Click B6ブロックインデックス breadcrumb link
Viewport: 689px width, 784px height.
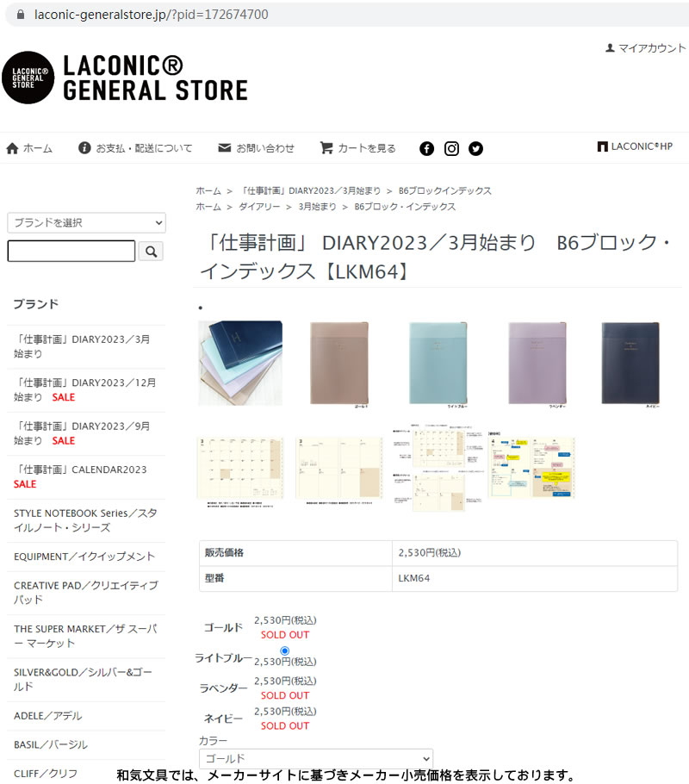(x=444, y=190)
